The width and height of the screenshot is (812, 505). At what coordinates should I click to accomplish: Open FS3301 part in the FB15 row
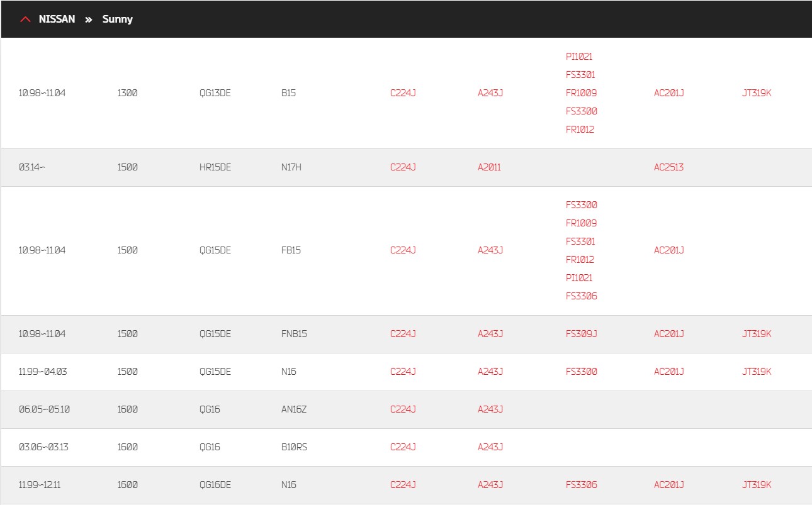(x=580, y=241)
